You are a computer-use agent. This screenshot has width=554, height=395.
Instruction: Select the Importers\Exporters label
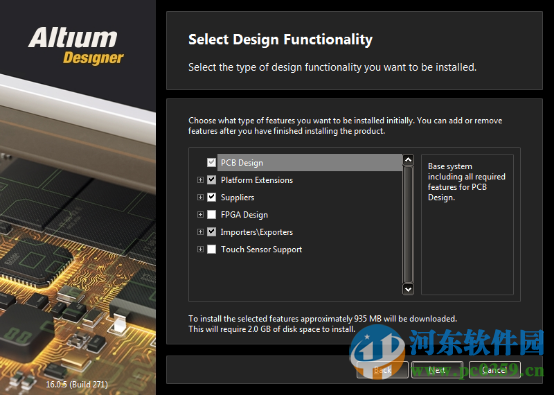(x=257, y=232)
